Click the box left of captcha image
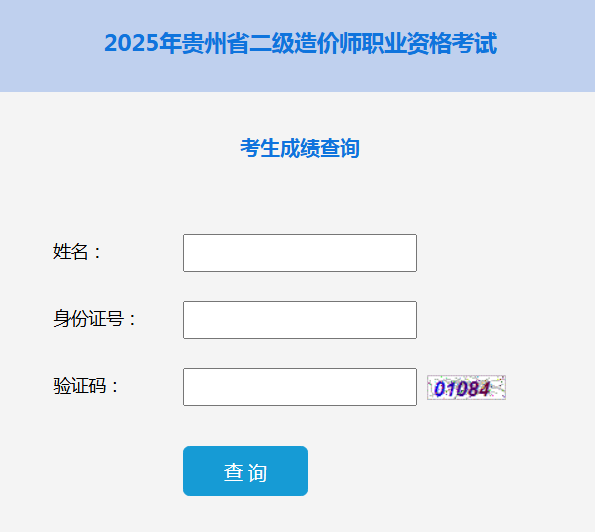 click(300, 387)
